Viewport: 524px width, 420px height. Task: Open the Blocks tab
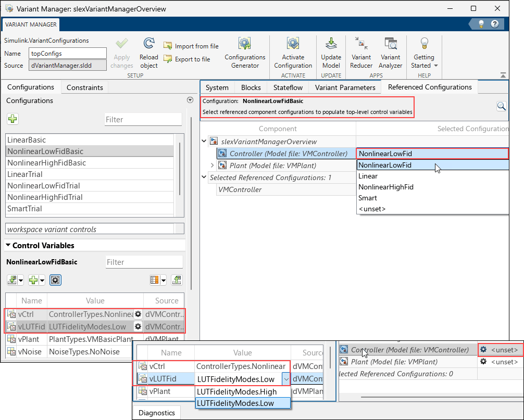[251, 87]
